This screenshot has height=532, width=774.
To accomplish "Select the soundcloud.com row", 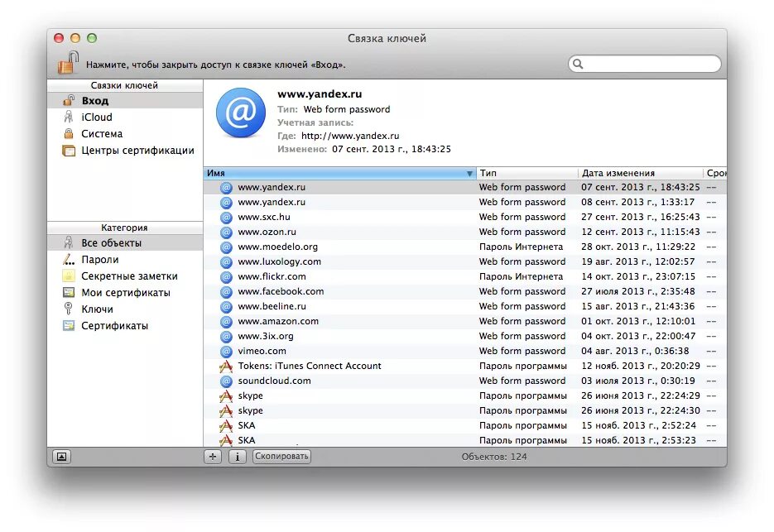I will [x=465, y=381].
